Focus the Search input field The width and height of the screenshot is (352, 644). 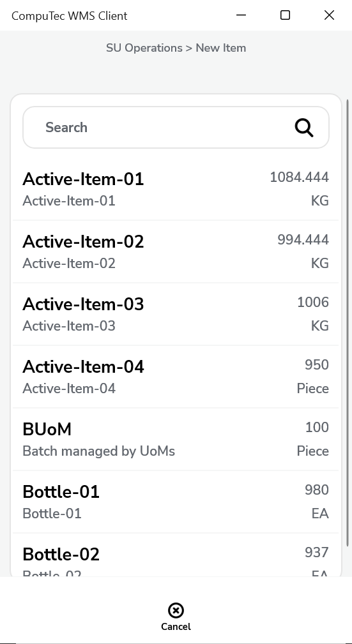[x=176, y=127]
